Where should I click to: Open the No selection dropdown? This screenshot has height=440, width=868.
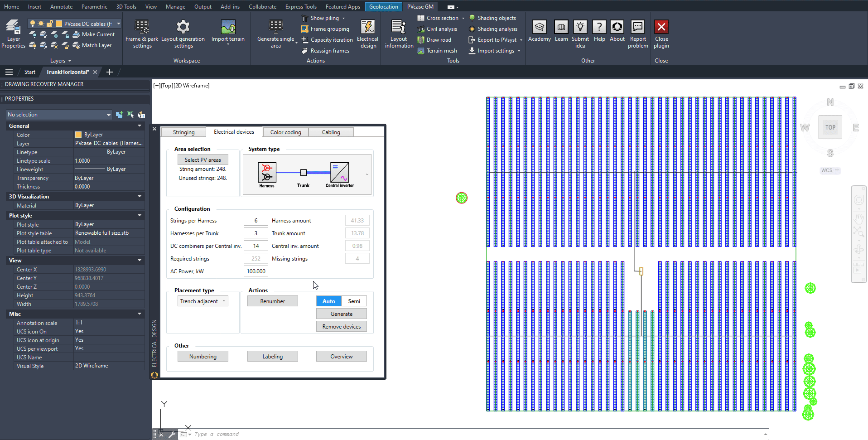coord(59,115)
